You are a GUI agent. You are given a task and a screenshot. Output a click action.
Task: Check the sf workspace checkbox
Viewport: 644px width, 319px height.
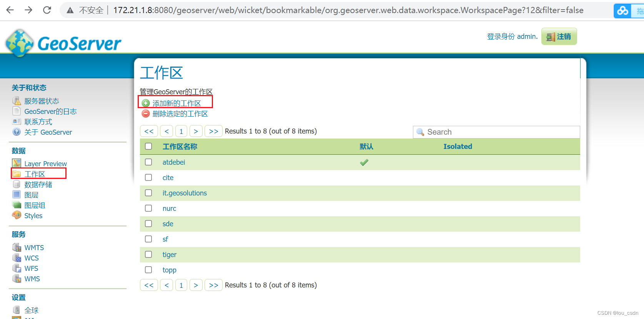[x=148, y=239]
